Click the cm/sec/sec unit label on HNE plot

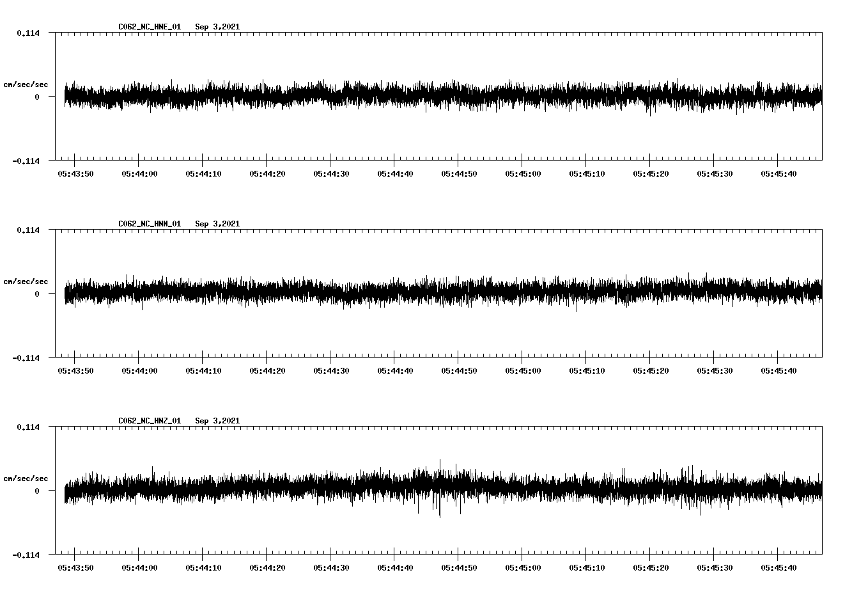[x=26, y=84]
